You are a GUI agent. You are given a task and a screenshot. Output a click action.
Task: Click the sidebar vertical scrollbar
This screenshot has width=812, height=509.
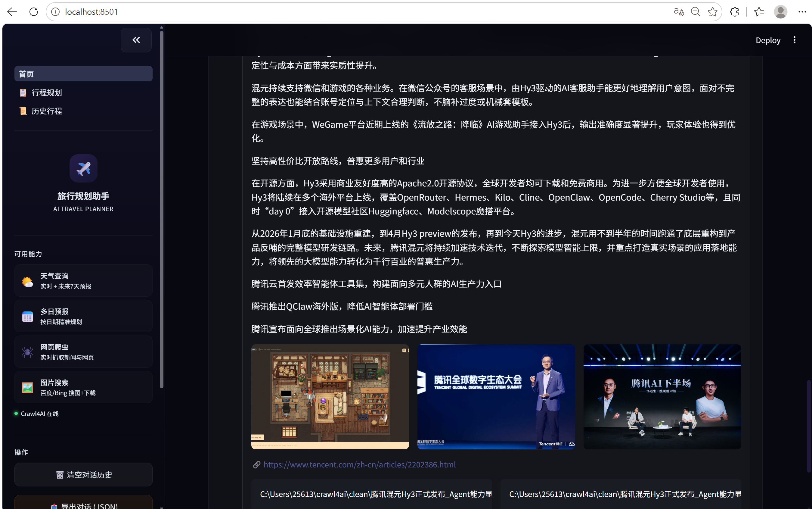pos(161,209)
